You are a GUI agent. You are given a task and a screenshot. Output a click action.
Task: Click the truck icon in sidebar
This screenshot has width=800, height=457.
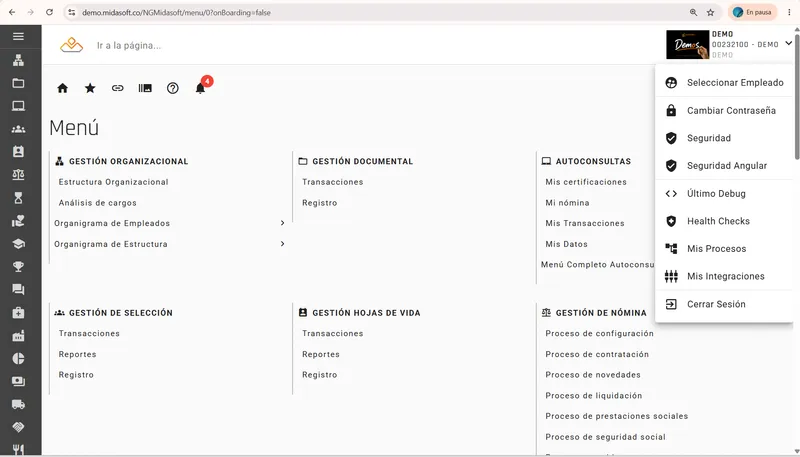(x=18, y=404)
